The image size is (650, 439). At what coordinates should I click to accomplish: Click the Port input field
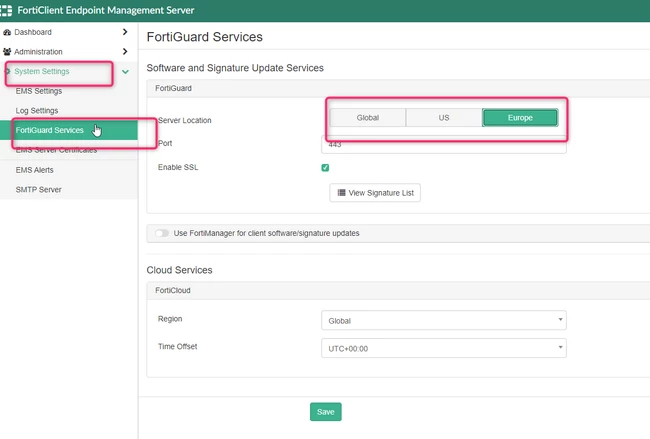[444, 144]
